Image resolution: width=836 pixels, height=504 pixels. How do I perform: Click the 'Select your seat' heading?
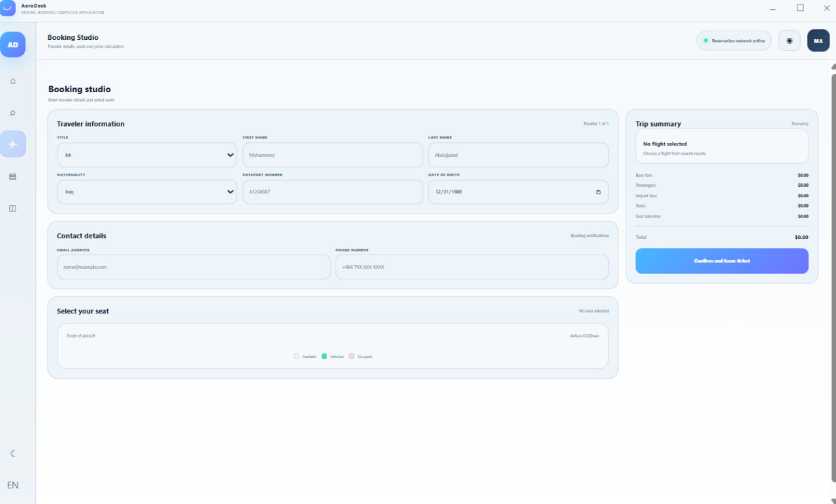point(83,311)
